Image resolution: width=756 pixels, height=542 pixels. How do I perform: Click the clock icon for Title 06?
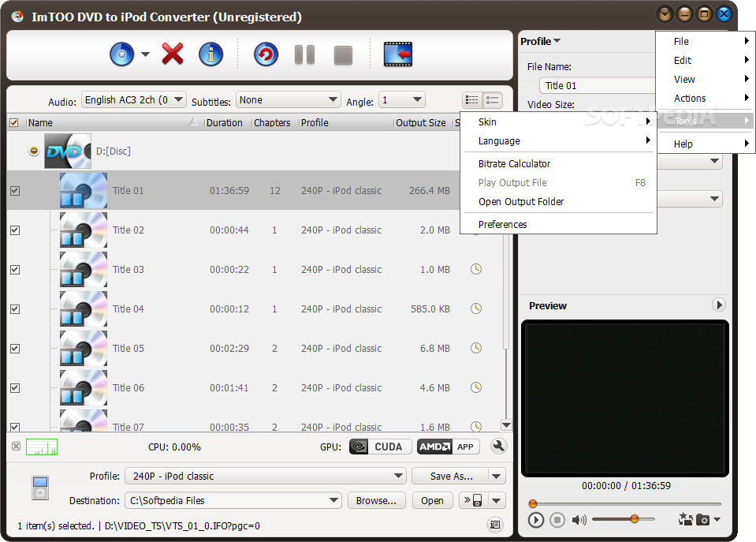point(476,387)
